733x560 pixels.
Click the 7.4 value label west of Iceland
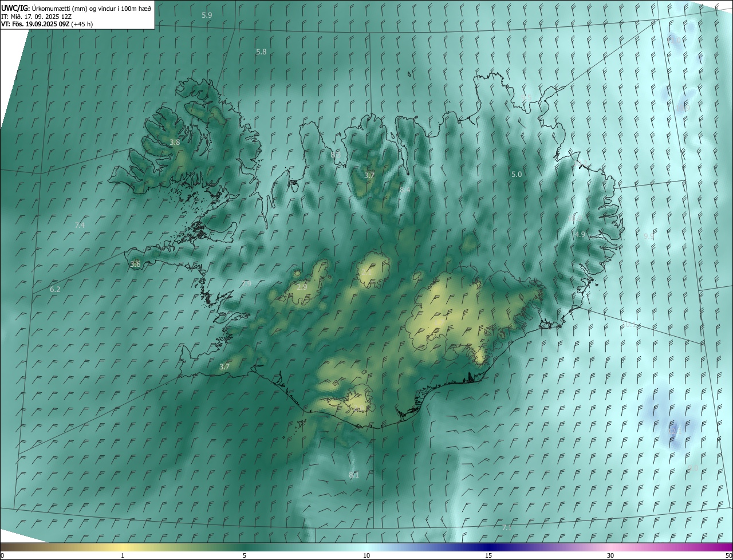pos(80,226)
